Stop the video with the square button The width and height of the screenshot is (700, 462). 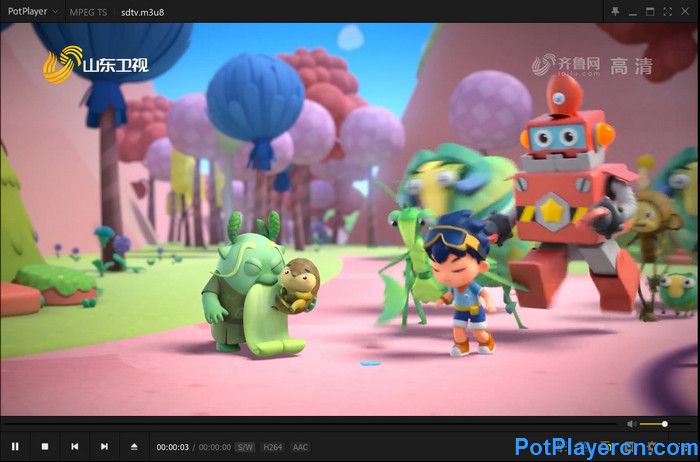45,446
